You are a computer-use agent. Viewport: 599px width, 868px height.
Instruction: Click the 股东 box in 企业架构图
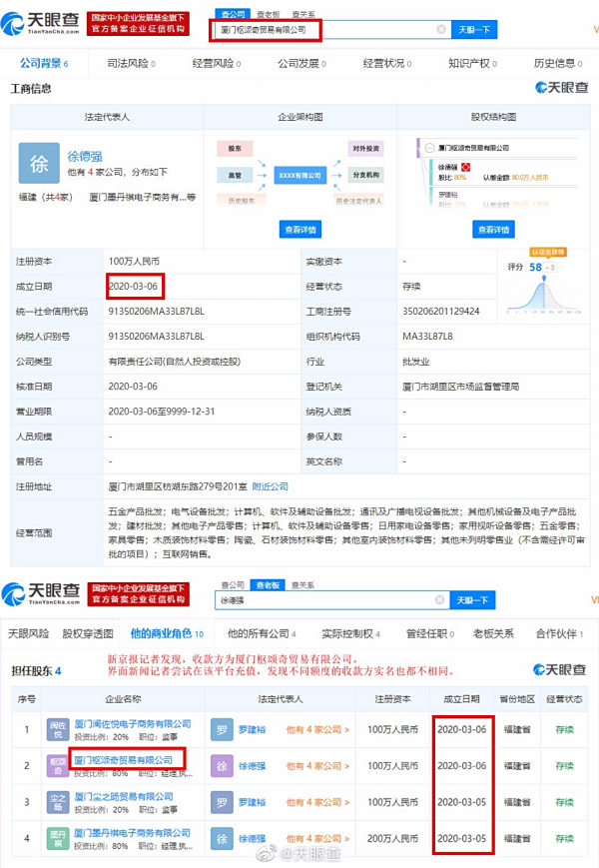click(x=235, y=149)
